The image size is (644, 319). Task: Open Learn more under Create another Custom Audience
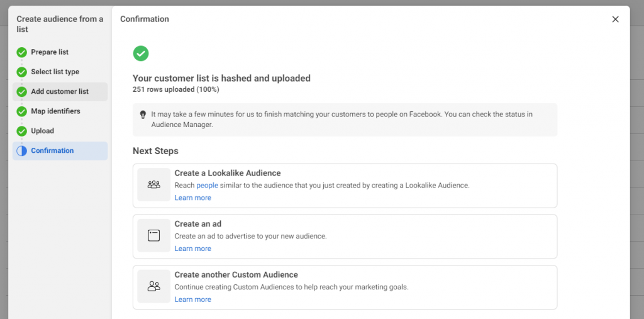pyautogui.click(x=193, y=300)
